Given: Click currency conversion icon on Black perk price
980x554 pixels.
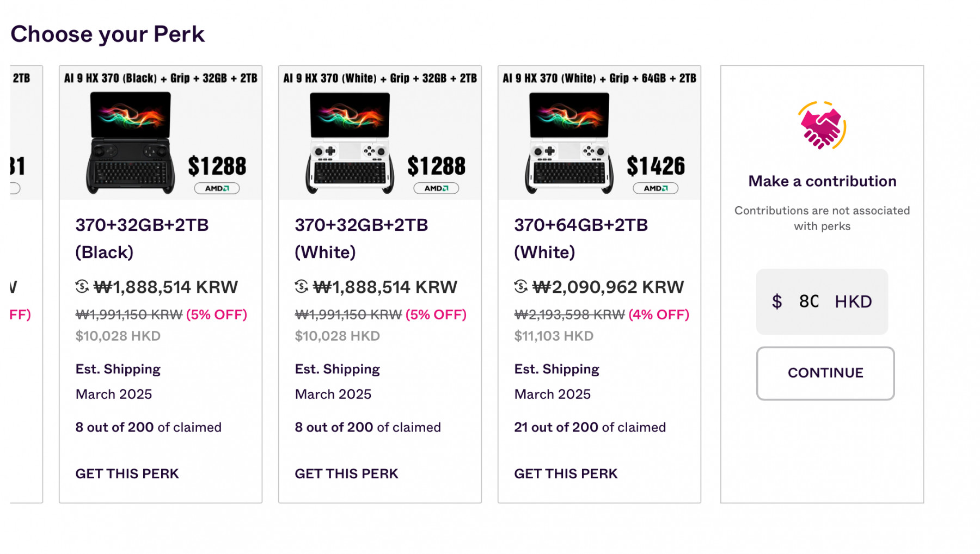Looking at the screenshot, I should pyautogui.click(x=82, y=286).
